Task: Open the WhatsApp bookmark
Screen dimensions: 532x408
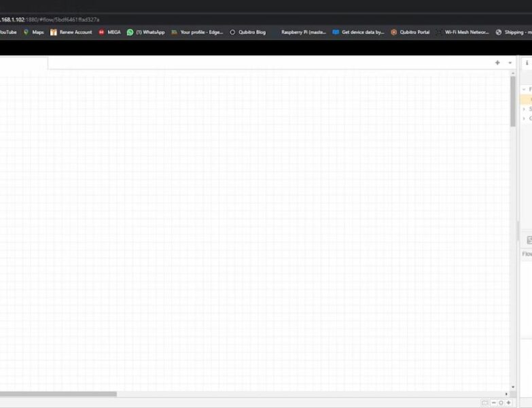Action: tap(146, 32)
